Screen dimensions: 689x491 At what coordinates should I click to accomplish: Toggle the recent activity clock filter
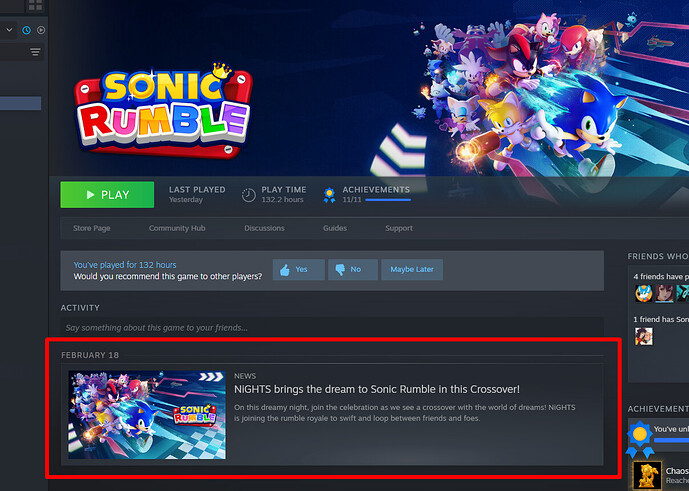27,30
